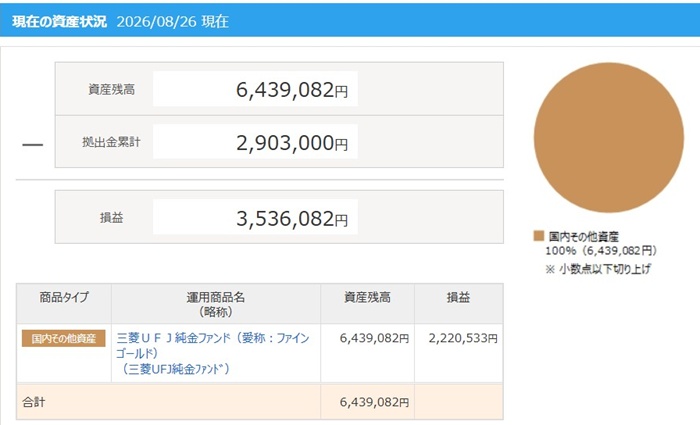Viewport: 700px width, 425px height.
Task: Click the minus sign beside 拠出金累計
Action: (33, 145)
